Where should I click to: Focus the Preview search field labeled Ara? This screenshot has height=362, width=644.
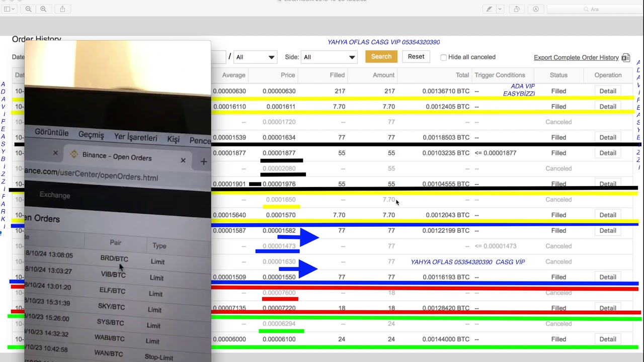(594, 9)
